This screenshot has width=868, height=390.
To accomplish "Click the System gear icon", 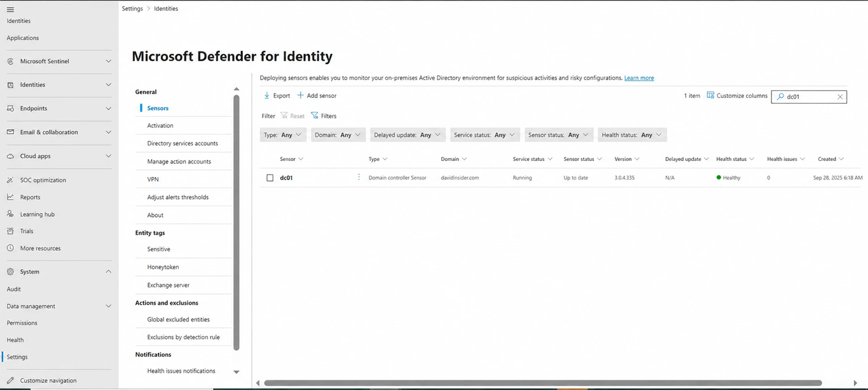I will click(x=10, y=272).
